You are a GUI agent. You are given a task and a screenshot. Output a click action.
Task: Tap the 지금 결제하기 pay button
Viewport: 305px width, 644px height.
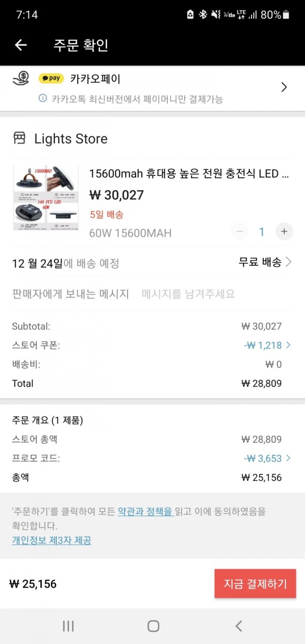coord(255,584)
